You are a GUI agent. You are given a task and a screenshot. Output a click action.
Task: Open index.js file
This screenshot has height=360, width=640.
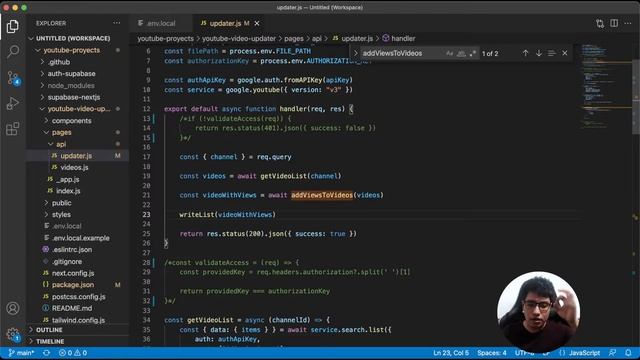[68, 191]
